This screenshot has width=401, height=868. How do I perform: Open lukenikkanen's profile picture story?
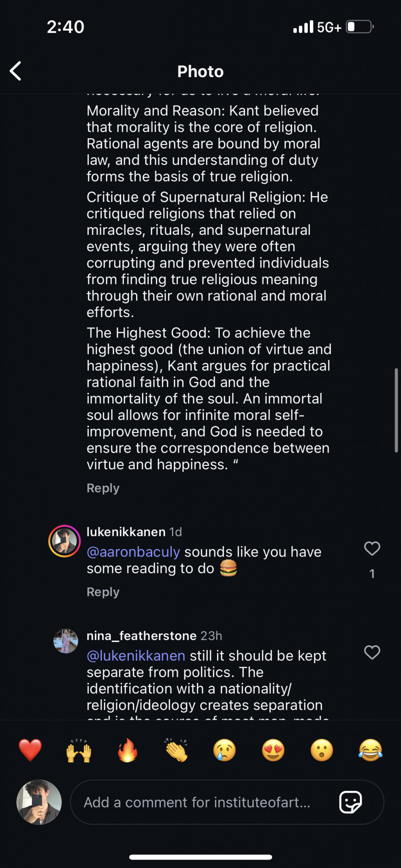[x=64, y=541]
